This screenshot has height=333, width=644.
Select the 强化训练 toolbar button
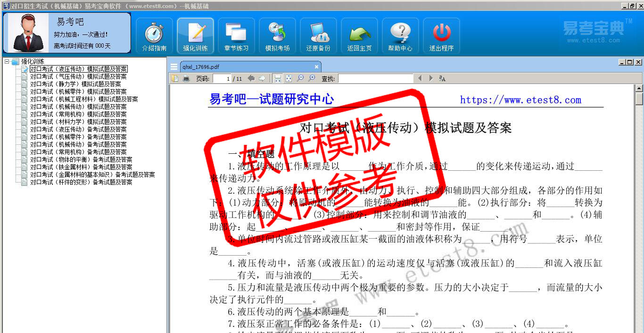pos(195,36)
